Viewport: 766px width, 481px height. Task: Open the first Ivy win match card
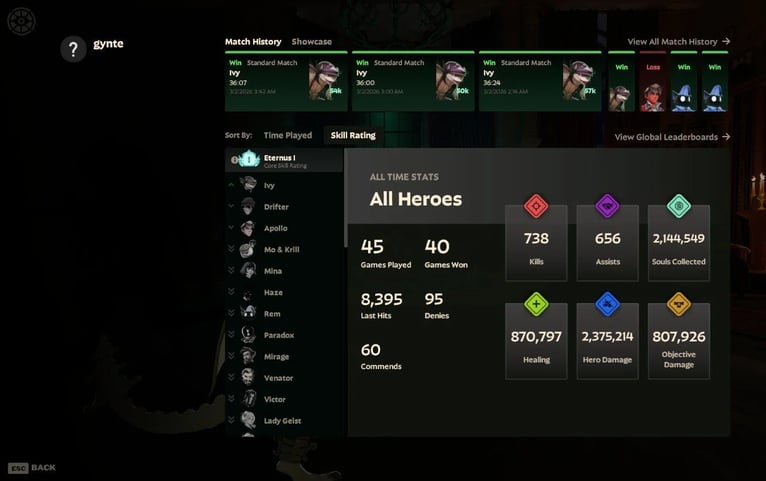click(286, 81)
